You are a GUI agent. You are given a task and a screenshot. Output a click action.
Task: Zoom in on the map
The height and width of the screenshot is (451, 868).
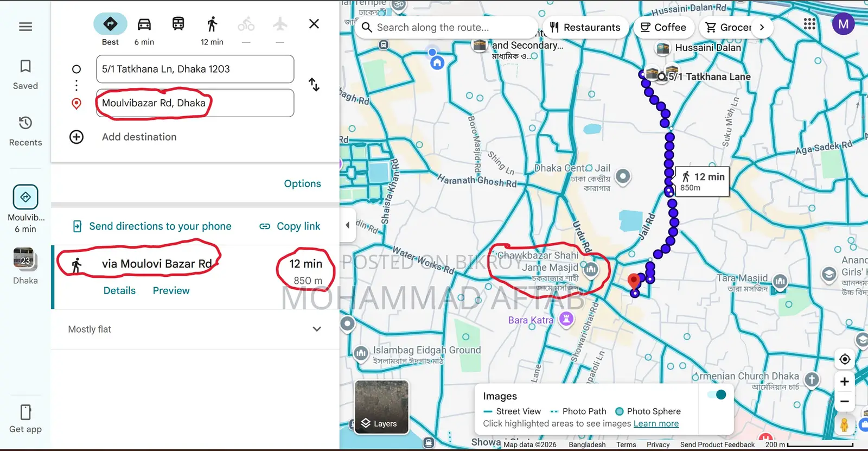point(844,382)
